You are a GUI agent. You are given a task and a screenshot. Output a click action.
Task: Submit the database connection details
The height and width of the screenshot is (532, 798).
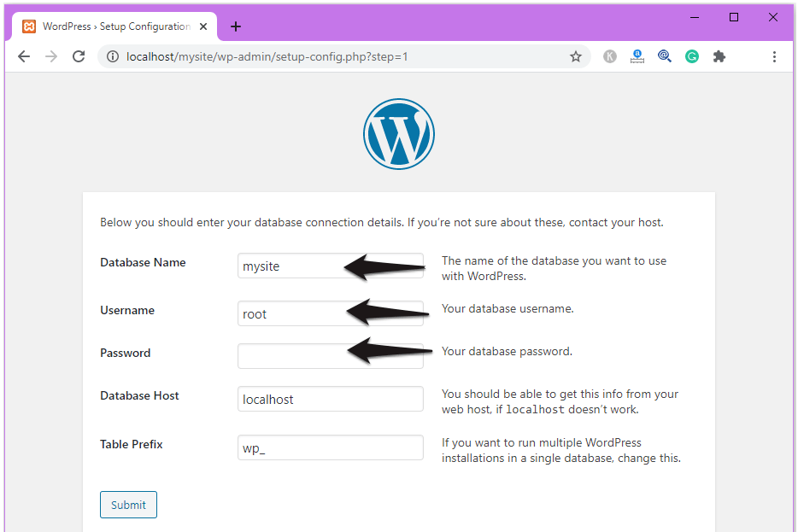click(128, 505)
